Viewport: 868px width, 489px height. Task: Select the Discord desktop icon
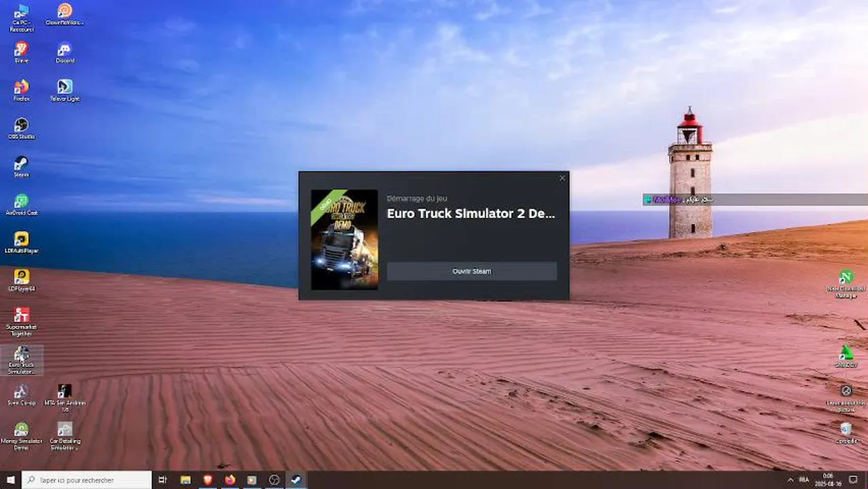65,52
